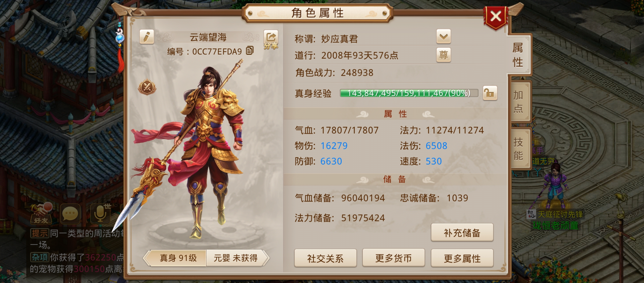Click the 补充储备 button
Screen dimensions: 644x283
coord(462,233)
